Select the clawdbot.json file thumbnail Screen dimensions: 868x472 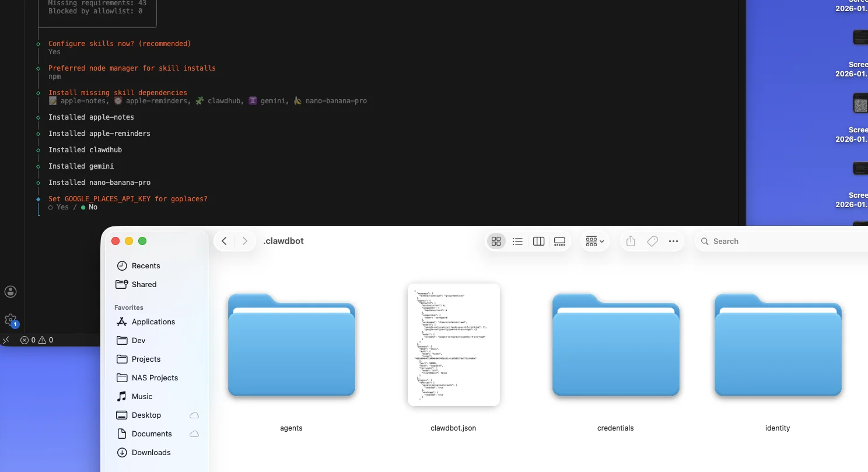[454, 344]
